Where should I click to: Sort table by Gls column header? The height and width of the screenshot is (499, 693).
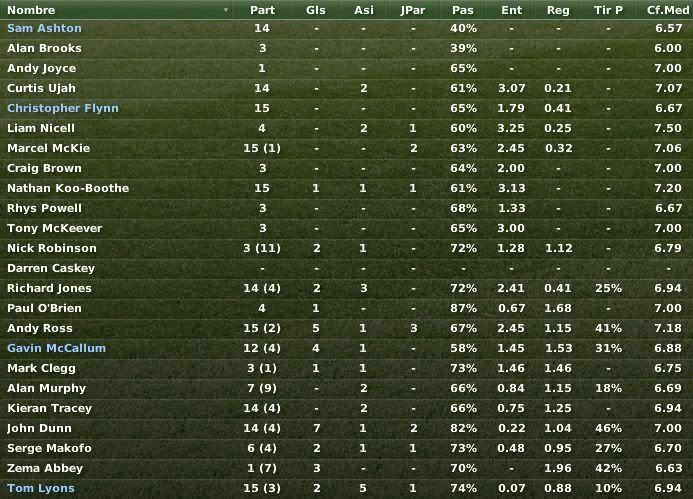(316, 10)
